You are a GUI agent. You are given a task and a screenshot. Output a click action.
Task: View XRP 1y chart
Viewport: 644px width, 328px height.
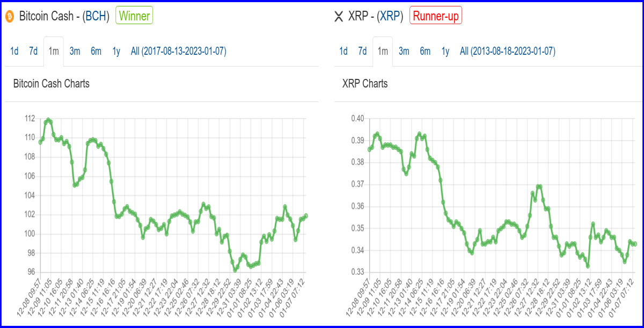(x=445, y=52)
